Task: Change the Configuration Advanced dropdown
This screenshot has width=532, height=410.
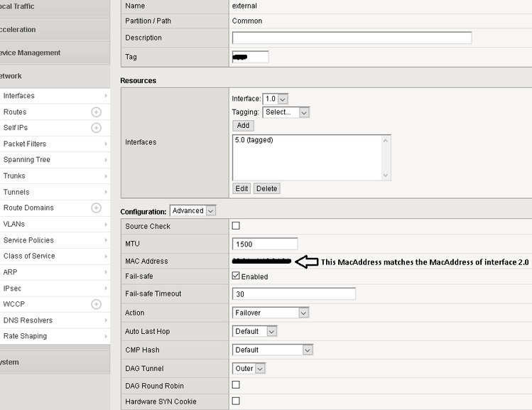Action: pos(192,211)
